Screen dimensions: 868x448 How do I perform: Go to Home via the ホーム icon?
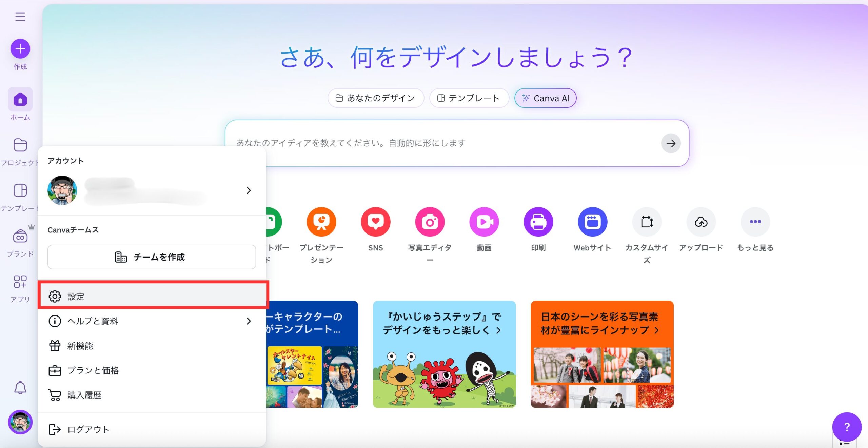coord(20,100)
